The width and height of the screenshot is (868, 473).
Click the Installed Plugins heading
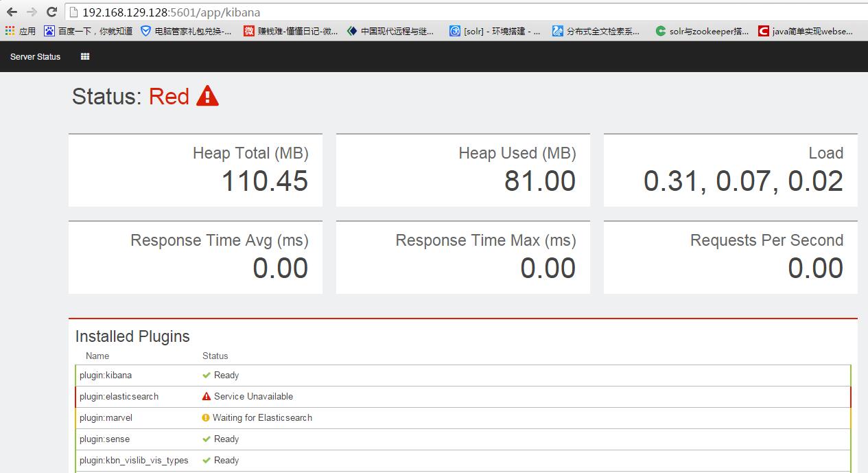pyautogui.click(x=132, y=336)
